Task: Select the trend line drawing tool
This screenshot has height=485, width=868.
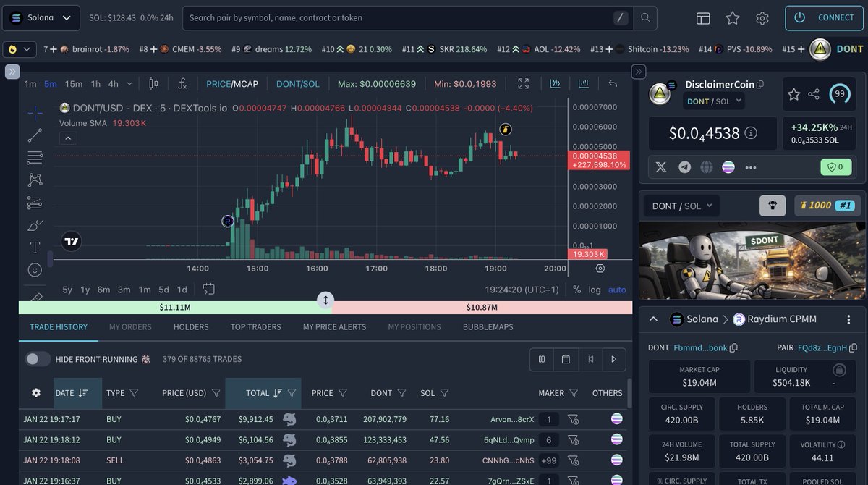Action: pos(35,135)
